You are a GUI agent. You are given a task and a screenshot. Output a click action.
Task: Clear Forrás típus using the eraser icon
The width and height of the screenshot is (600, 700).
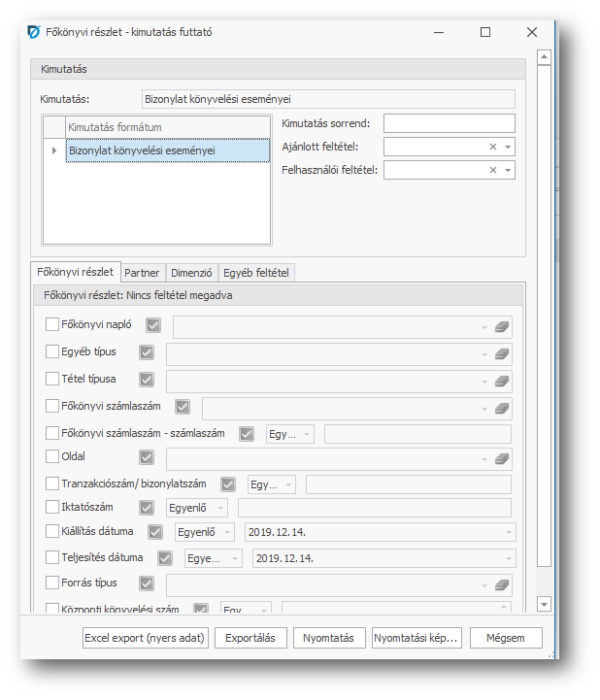point(501,584)
